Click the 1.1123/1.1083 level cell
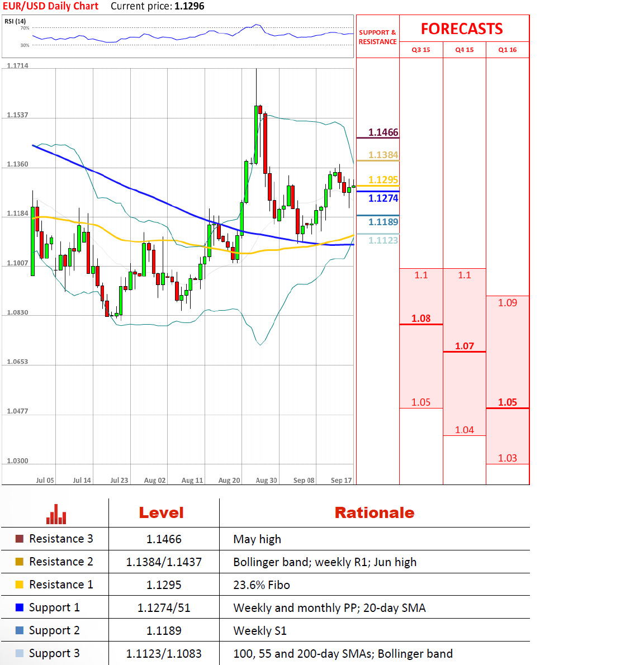The width and height of the screenshot is (644, 665). [164, 654]
